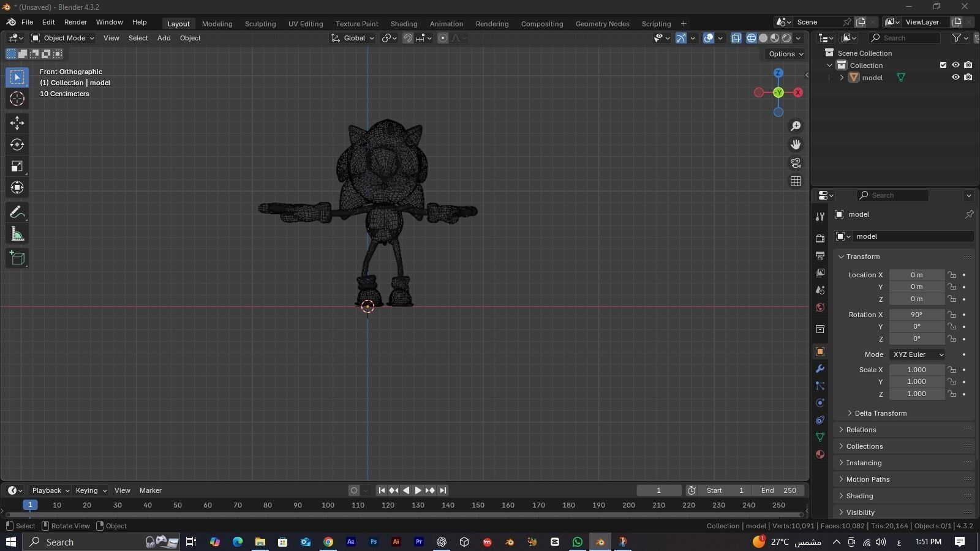Open the viewport Options dropdown
980x551 pixels.
coord(786,54)
